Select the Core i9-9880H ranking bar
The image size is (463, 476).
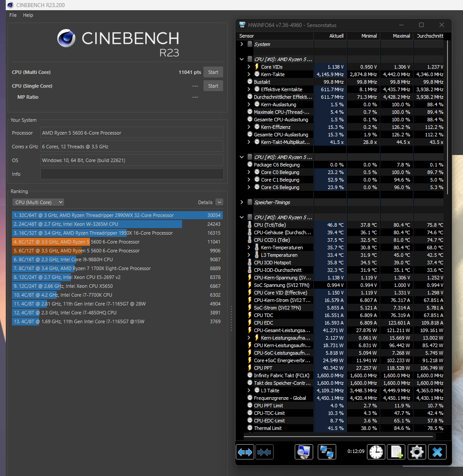(x=117, y=259)
